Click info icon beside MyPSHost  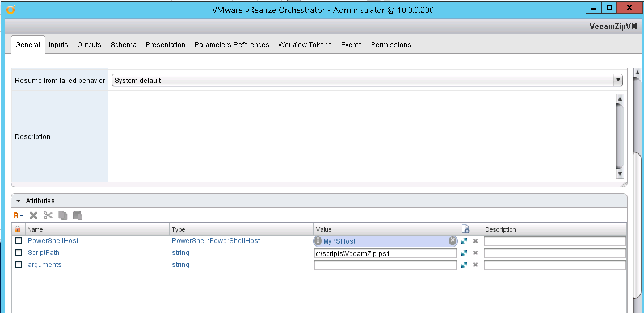click(318, 241)
